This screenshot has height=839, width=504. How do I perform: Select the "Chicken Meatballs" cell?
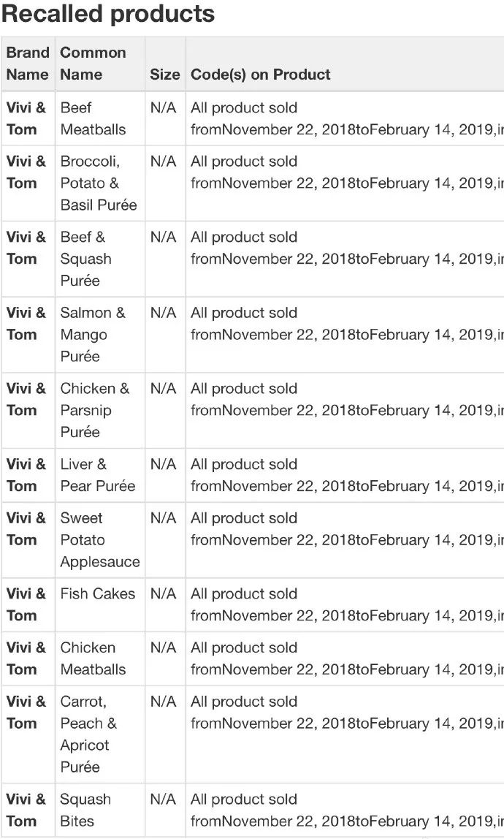coord(93,658)
